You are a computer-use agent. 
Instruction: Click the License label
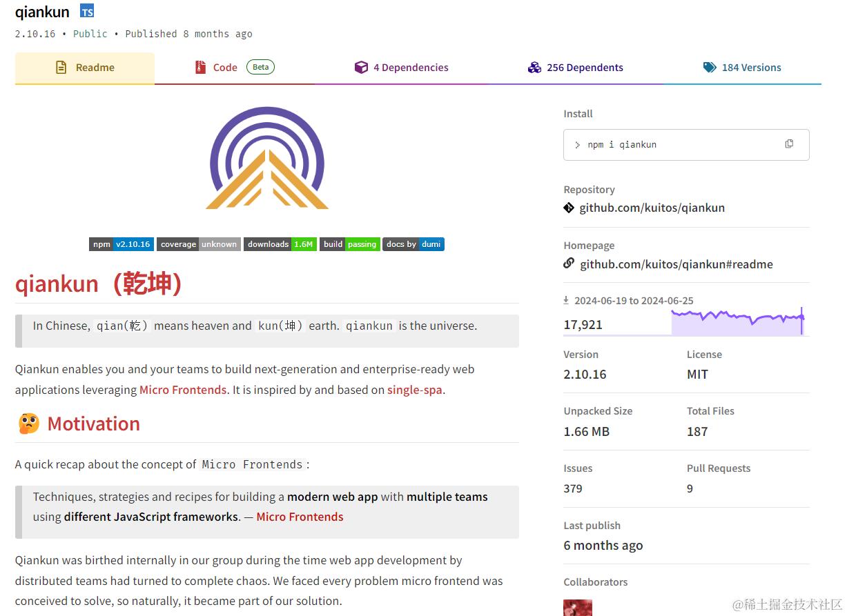click(704, 355)
